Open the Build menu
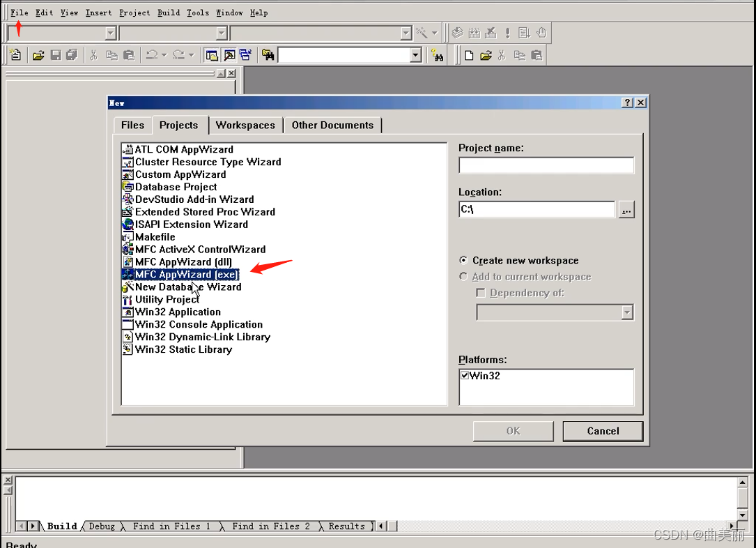This screenshot has height=548, width=756. point(169,13)
